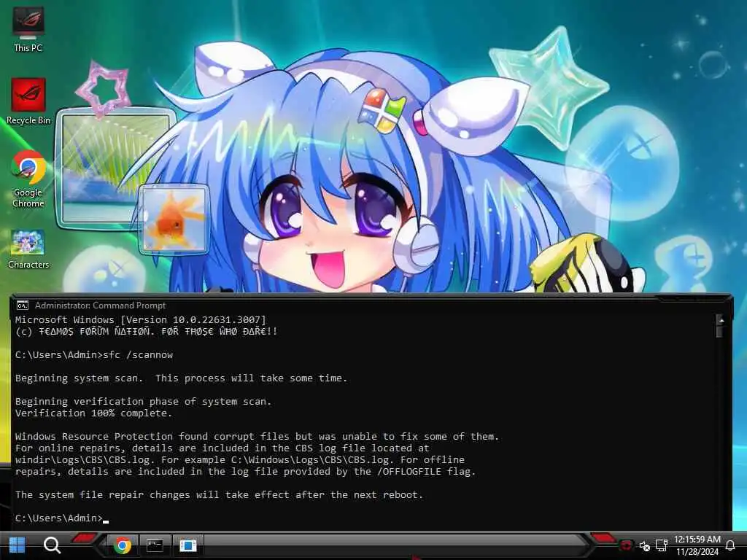Screen dimensions: 747x560
Task: Select the Google Chrome desktop shortcut
Action: (28, 179)
